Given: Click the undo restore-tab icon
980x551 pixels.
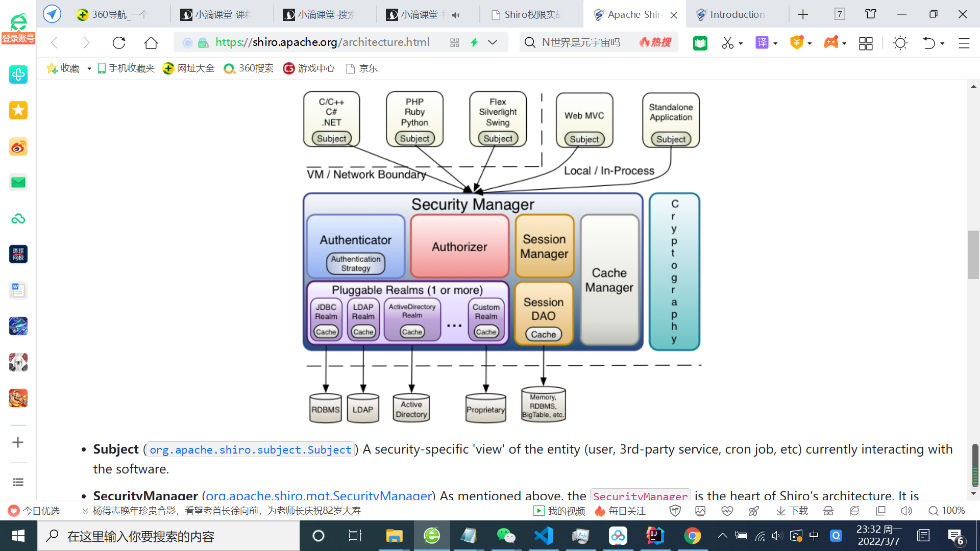Looking at the screenshot, I should 929,43.
